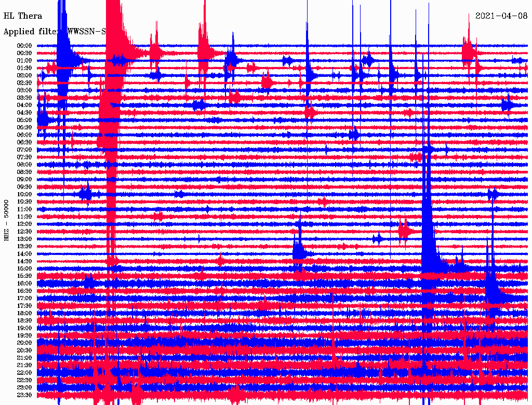Click the '10:00' time label
Viewport: 532px width, 405px height.
click(x=24, y=194)
